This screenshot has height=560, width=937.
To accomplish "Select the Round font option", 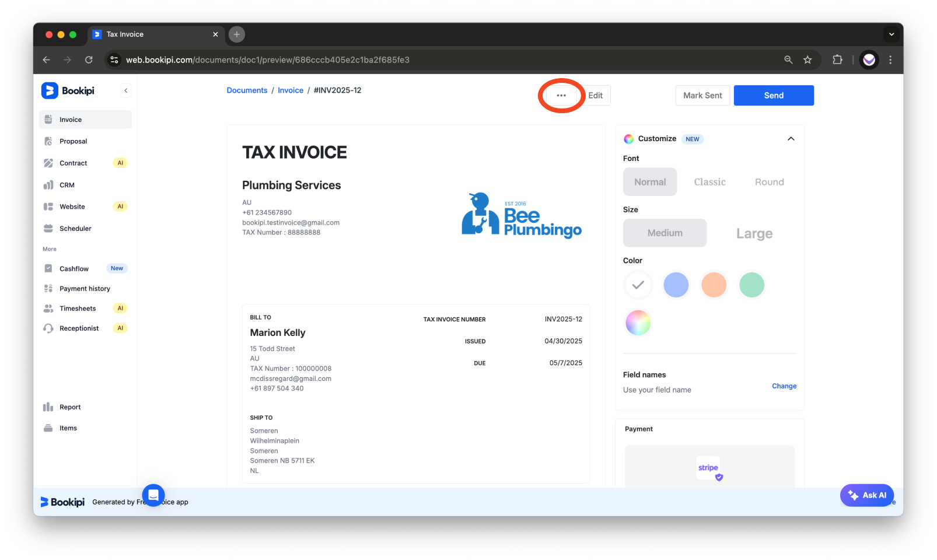I will click(x=768, y=181).
